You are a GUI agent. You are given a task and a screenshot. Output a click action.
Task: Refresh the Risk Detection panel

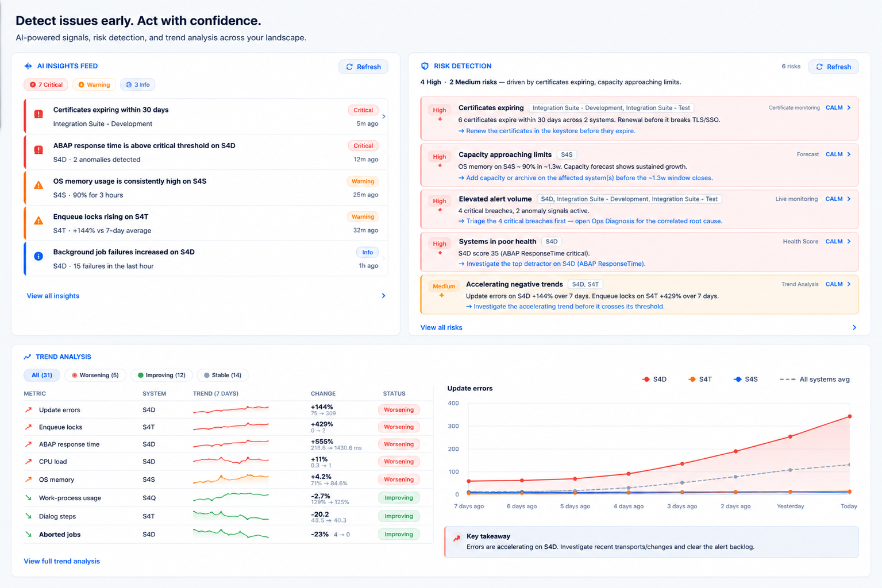click(x=833, y=67)
